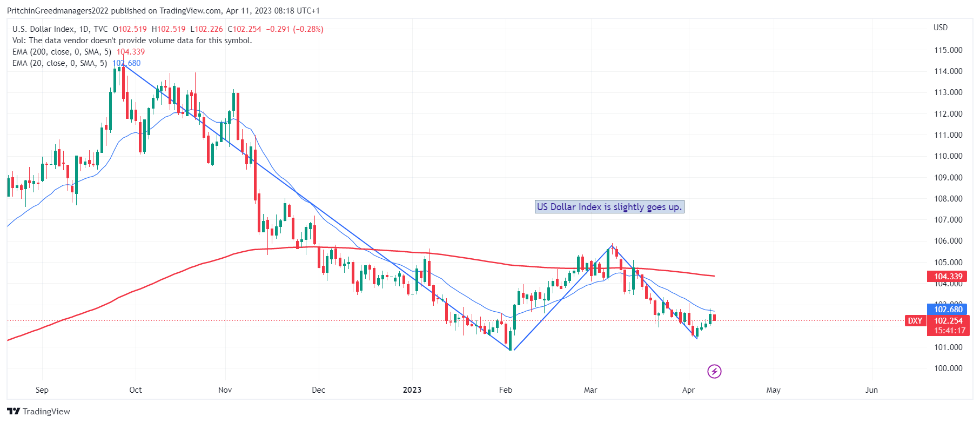Image resolution: width=980 pixels, height=423 pixels.
Task: Click the USD currency label on price axis
Action: (941, 28)
